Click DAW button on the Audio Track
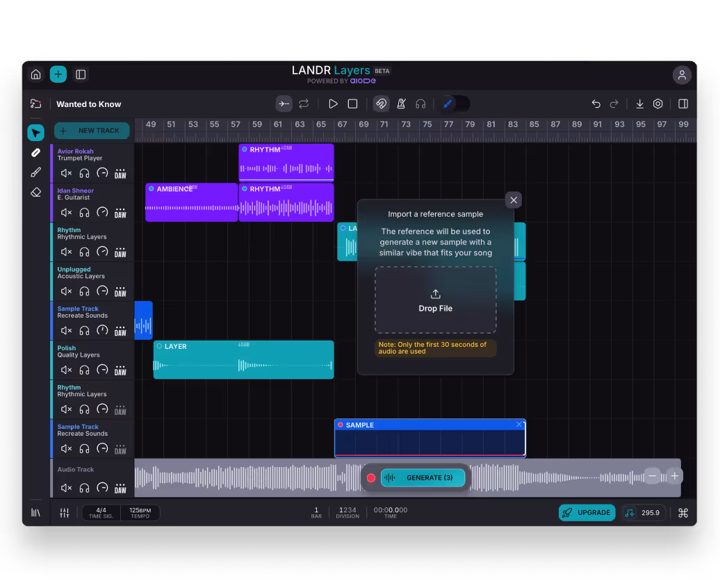This screenshot has width=720, height=588. click(120, 488)
